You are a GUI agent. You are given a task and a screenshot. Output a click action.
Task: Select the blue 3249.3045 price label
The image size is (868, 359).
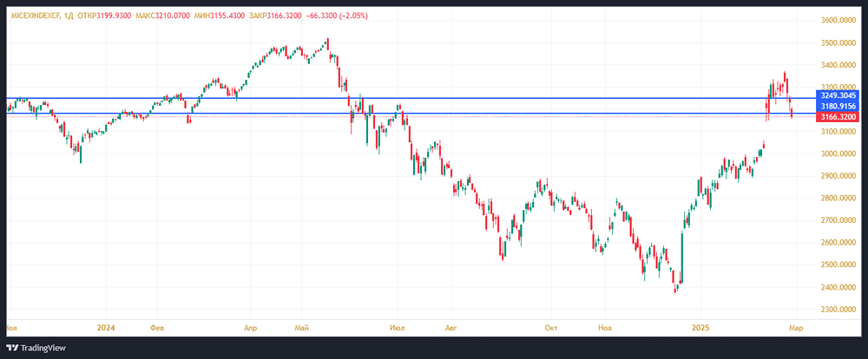[838, 95]
